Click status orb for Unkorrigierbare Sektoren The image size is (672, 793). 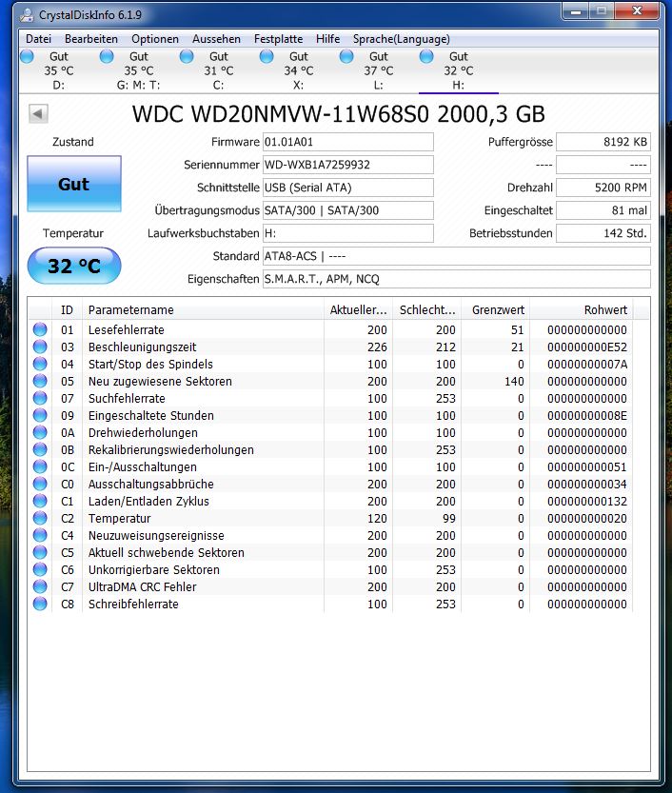pos(40,569)
